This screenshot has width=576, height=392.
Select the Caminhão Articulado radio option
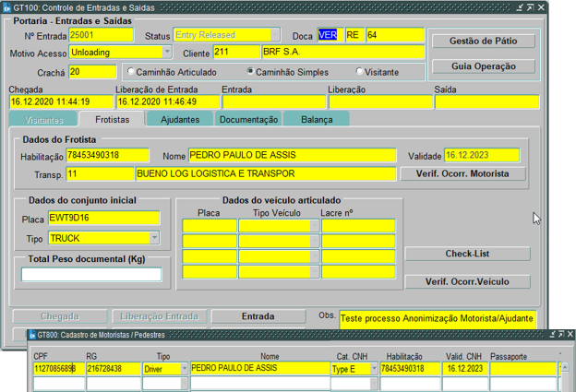pyautogui.click(x=131, y=72)
